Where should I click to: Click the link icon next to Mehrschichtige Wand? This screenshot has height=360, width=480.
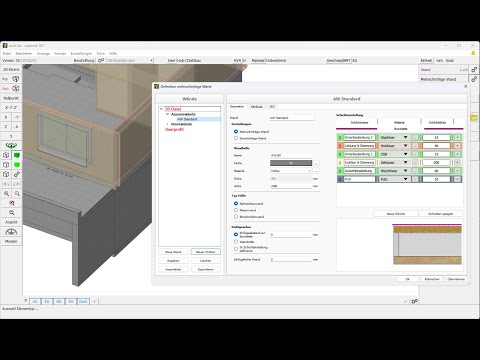[x=474, y=79]
